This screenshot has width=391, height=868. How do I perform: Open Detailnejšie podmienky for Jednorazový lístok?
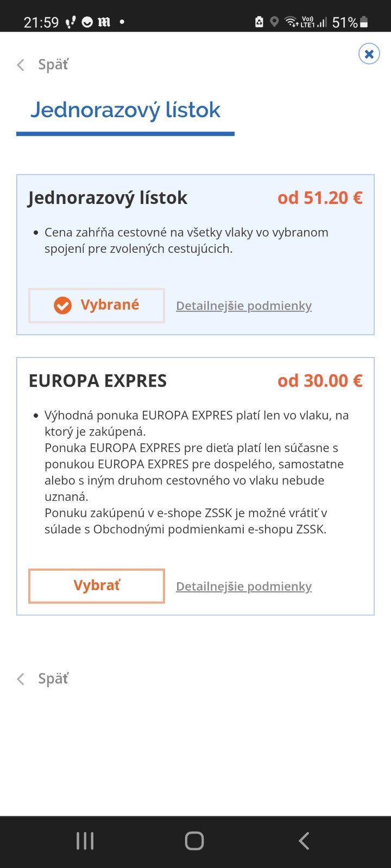coord(244,306)
